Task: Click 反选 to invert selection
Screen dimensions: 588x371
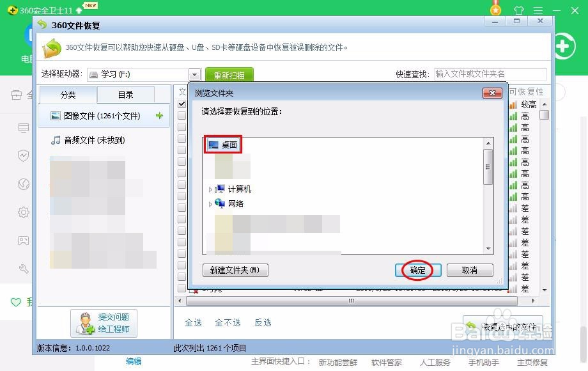Action: click(x=263, y=322)
